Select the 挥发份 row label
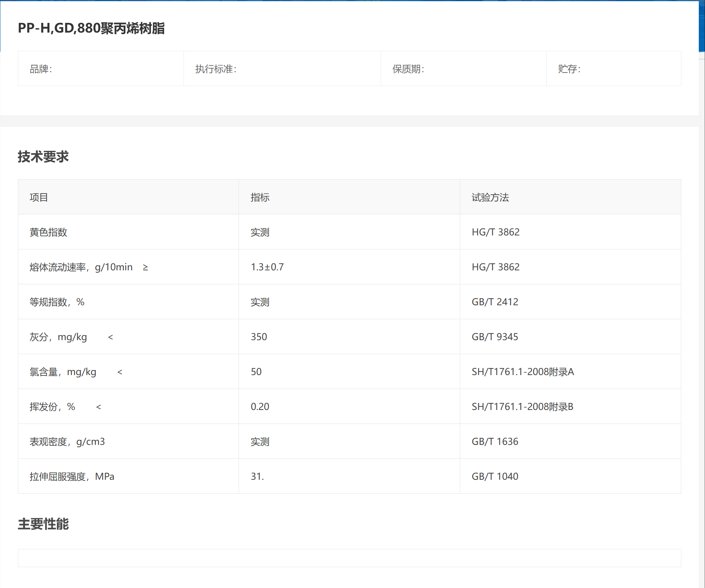This screenshot has height=588, width=705. [x=66, y=407]
